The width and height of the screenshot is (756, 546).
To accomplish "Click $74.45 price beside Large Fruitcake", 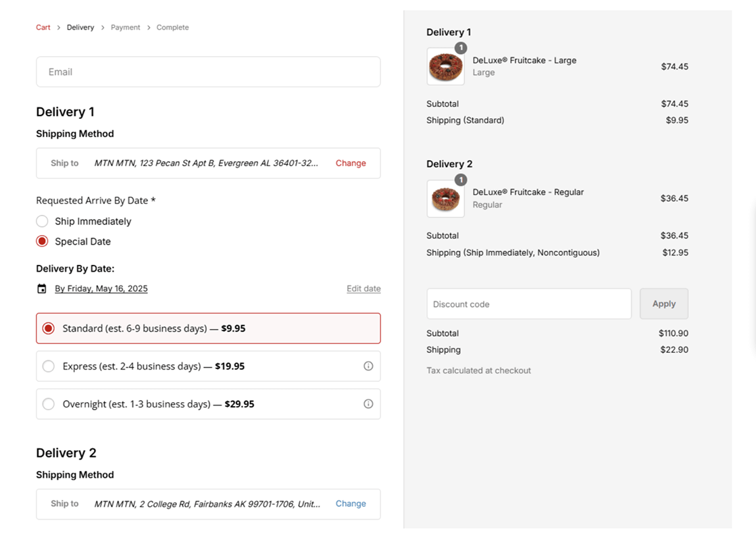I will pyautogui.click(x=674, y=67).
